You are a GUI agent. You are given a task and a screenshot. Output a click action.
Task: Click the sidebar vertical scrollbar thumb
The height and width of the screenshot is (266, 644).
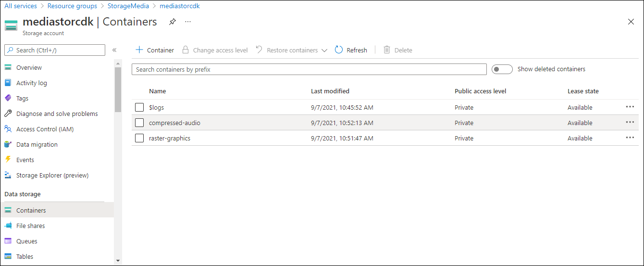pos(118,89)
